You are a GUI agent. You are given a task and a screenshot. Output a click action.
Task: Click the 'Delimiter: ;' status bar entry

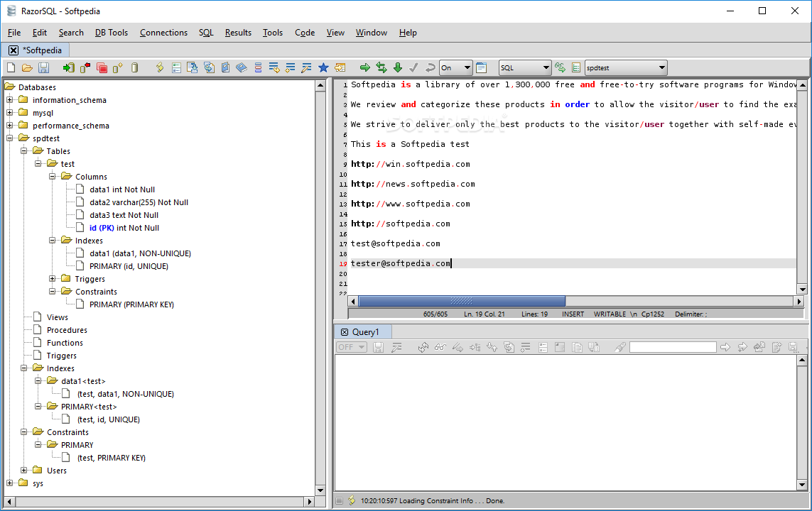(x=691, y=314)
